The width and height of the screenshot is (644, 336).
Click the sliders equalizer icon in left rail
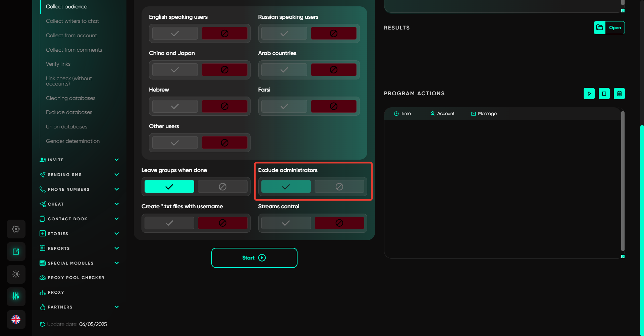point(16,296)
